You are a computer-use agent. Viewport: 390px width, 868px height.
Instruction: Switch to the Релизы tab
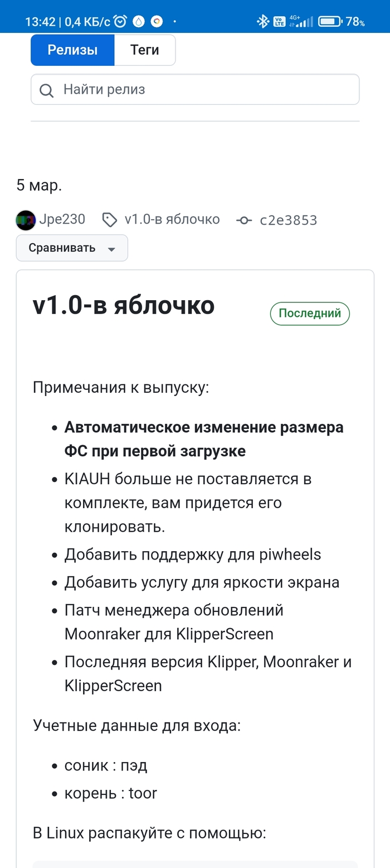[x=72, y=50]
